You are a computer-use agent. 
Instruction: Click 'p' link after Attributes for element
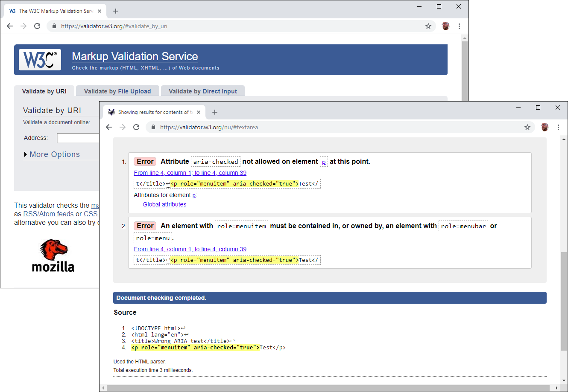194,195
